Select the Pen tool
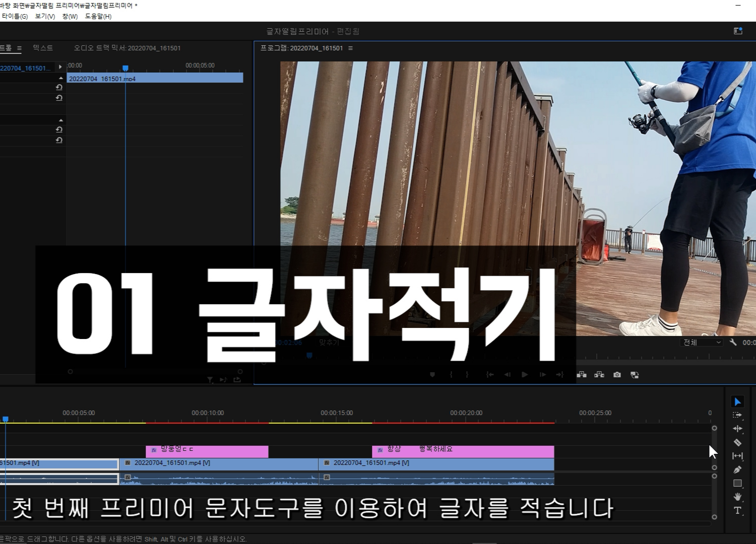The height and width of the screenshot is (544, 756). pos(737,469)
